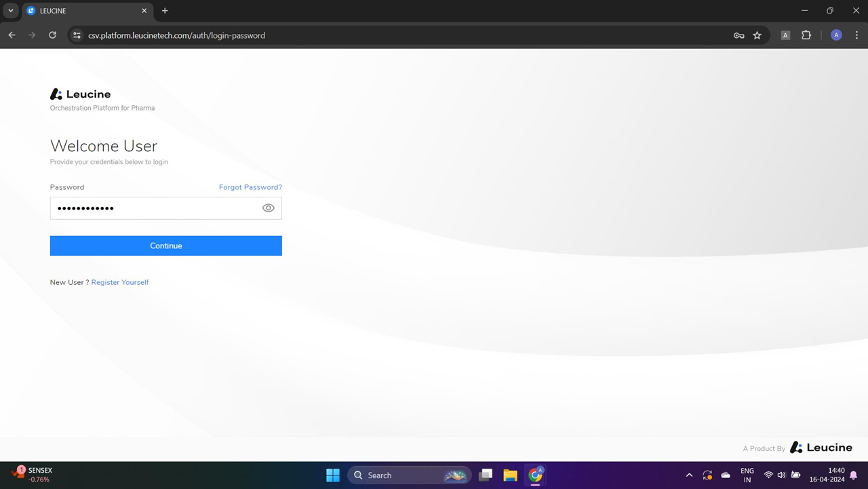Show hidden system tray icons
The height and width of the screenshot is (489, 868).
690,475
